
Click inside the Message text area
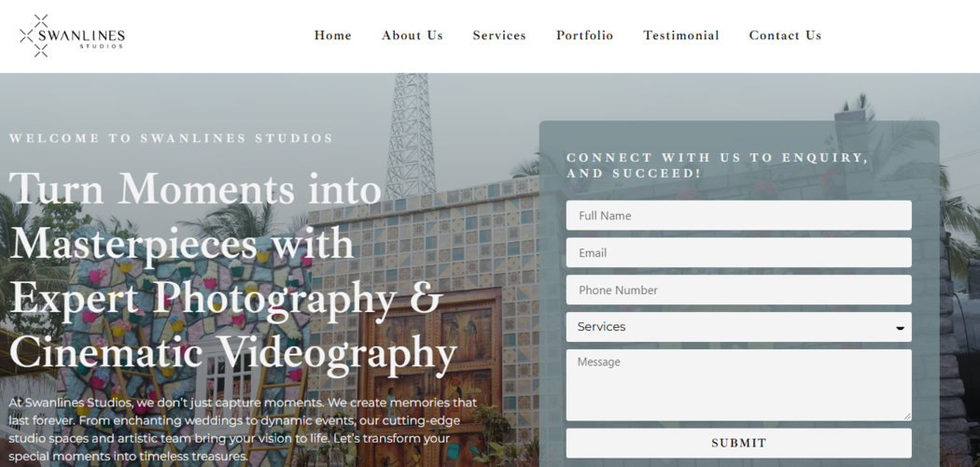[x=739, y=385]
